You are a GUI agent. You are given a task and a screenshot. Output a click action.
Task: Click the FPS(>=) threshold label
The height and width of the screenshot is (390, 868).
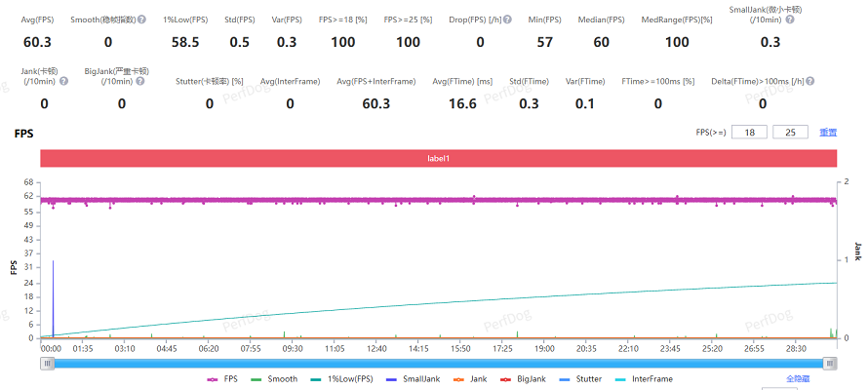pos(711,133)
